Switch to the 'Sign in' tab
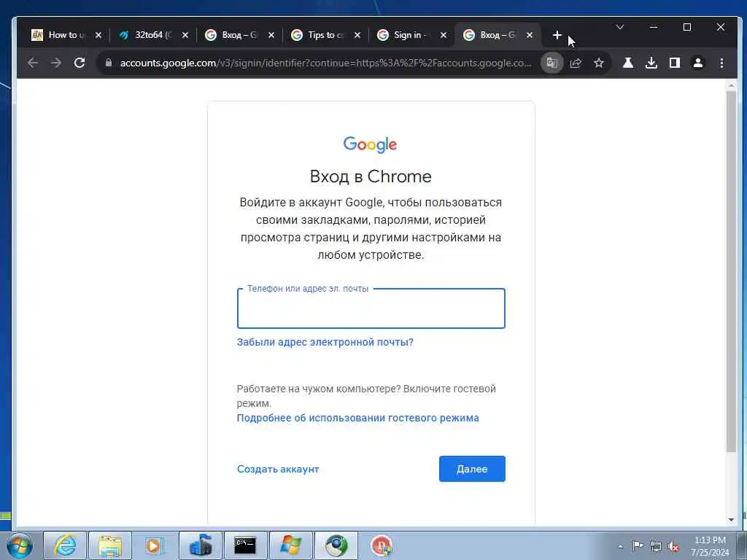 411,35
